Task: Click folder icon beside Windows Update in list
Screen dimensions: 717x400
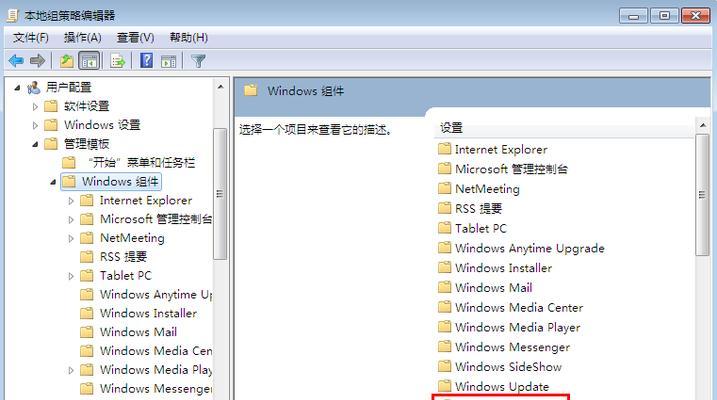Action: (444, 386)
